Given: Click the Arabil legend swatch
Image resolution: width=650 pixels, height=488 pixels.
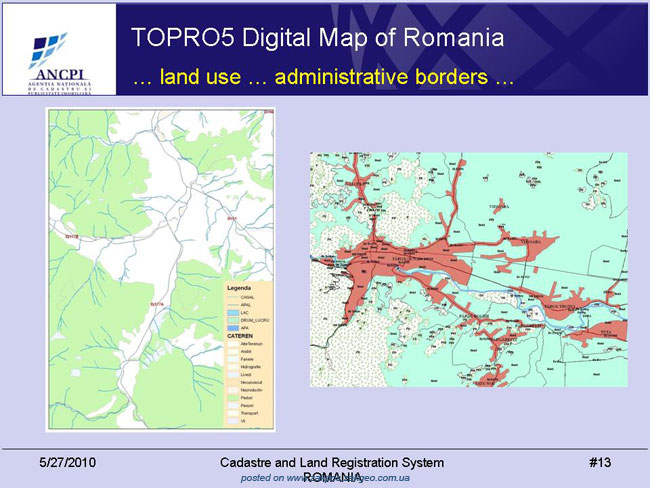Looking at the screenshot, I should 233,351.
